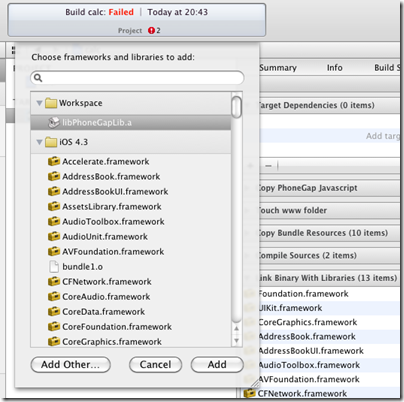
Task: Click the Build calc: Failed status text
Action: point(99,12)
